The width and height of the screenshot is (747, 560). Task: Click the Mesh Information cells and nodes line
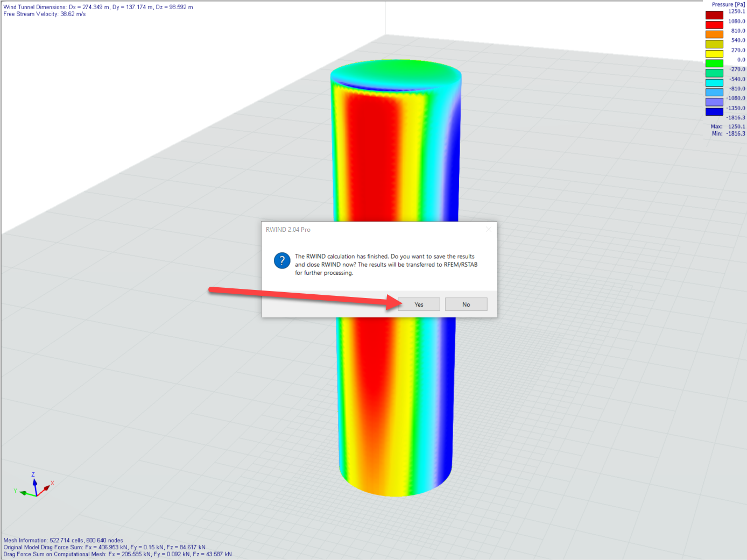tap(63, 540)
